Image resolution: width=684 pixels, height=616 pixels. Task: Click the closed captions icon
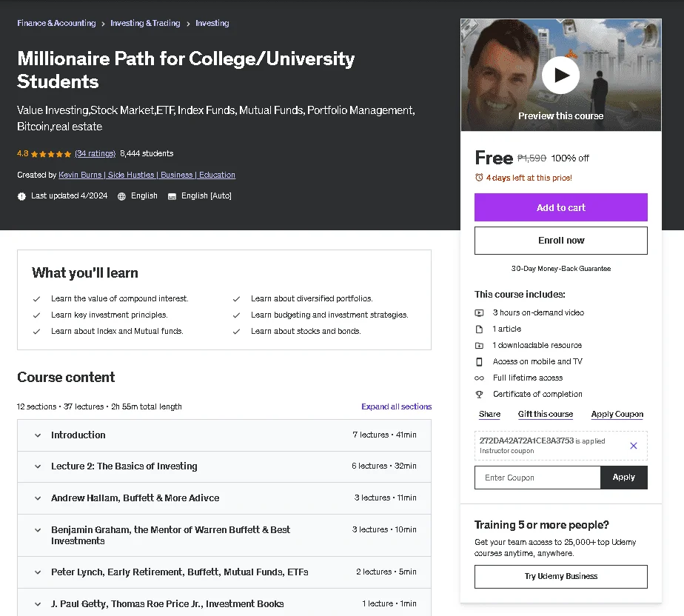pyautogui.click(x=172, y=196)
